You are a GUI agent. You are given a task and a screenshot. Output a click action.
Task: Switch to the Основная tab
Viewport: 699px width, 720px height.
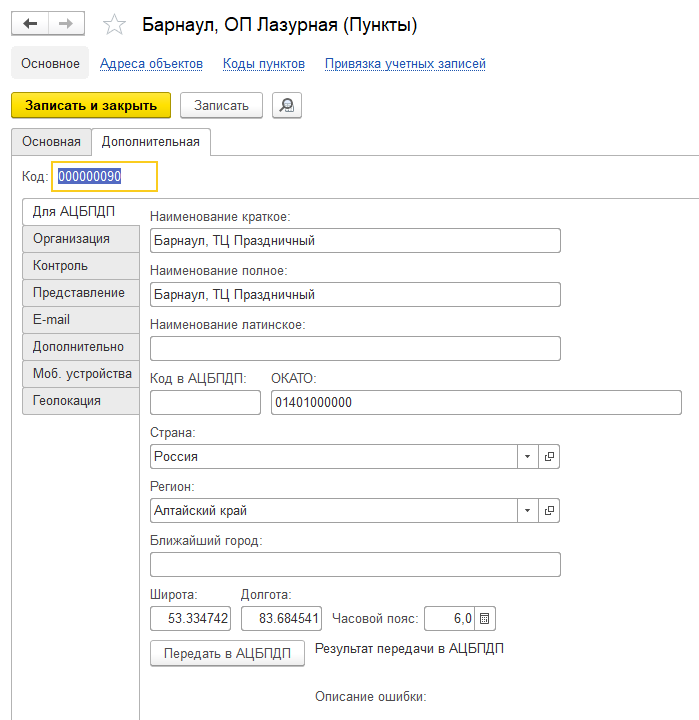(51, 141)
